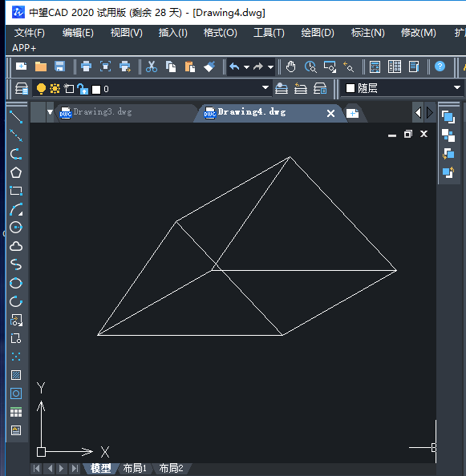Select the Elliptical Arc tool

[x=16, y=301]
